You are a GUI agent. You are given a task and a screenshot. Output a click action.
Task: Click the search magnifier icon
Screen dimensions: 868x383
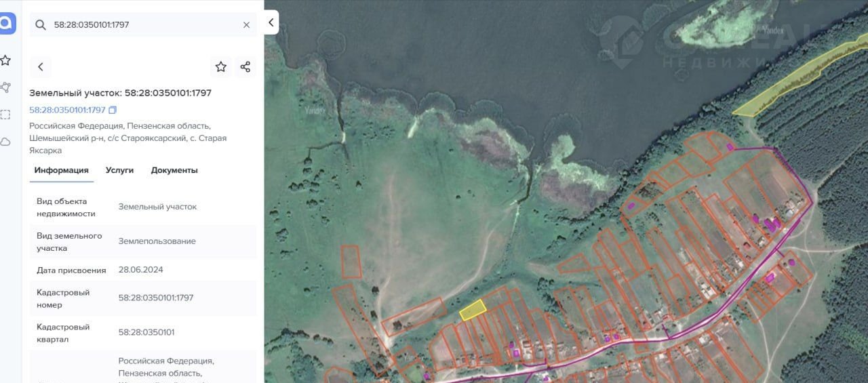click(x=41, y=24)
